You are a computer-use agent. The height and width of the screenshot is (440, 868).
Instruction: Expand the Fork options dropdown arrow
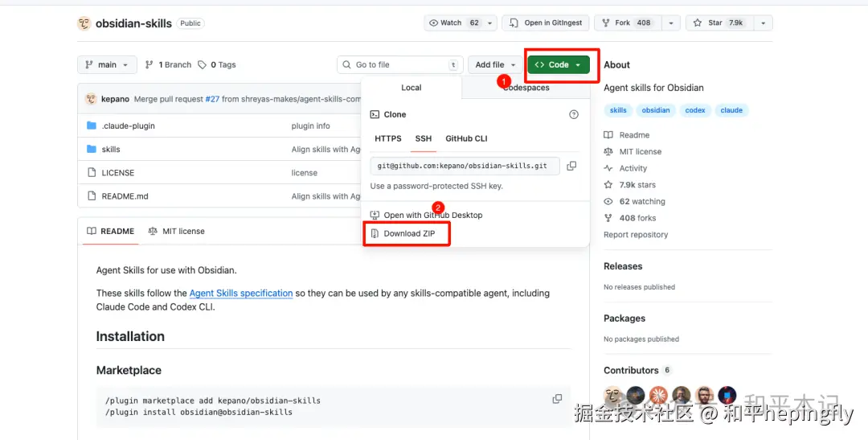click(x=671, y=23)
